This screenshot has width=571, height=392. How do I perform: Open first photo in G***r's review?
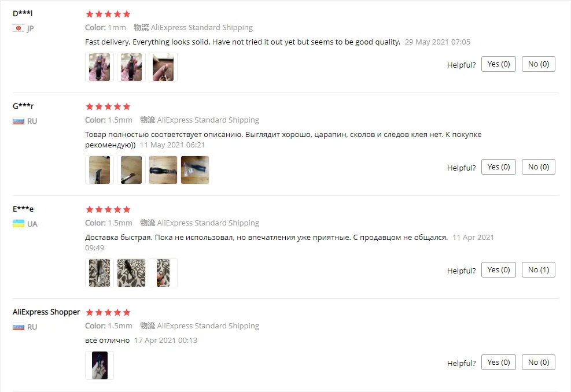[x=100, y=170]
